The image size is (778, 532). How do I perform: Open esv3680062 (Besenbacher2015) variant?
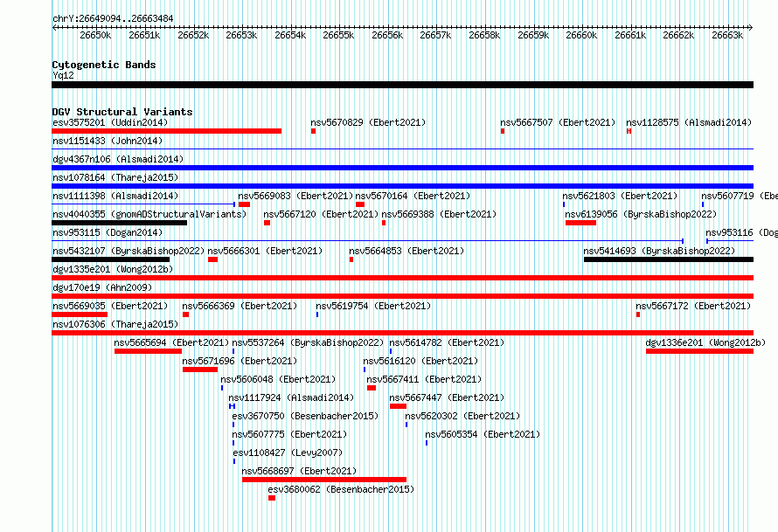tap(342, 489)
